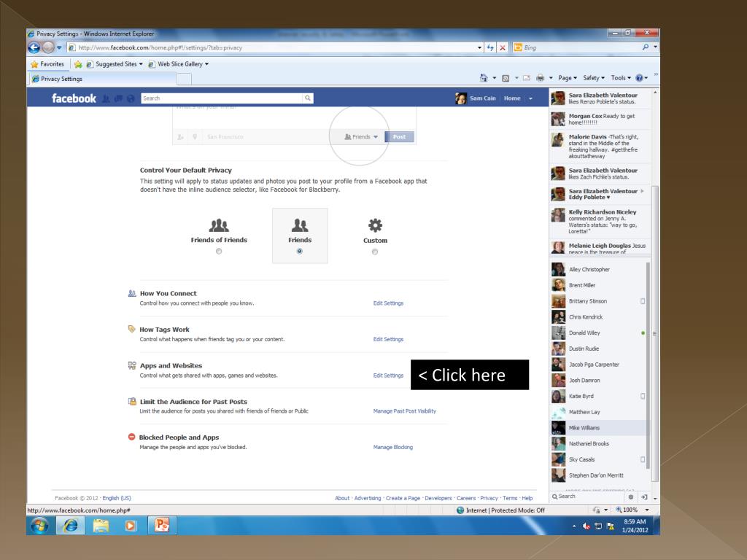
Task: Click the hide chat sidebar arrow icon
Action: click(644, 497)
